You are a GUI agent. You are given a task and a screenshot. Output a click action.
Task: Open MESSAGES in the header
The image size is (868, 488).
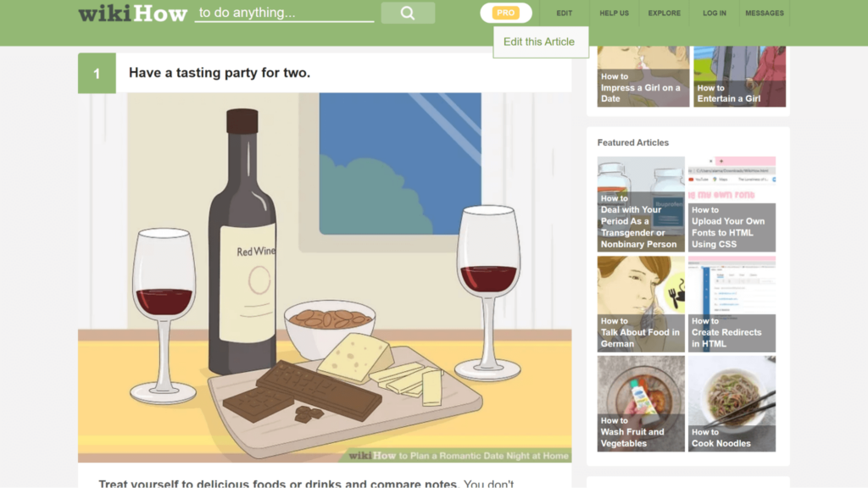coord(765,14)
